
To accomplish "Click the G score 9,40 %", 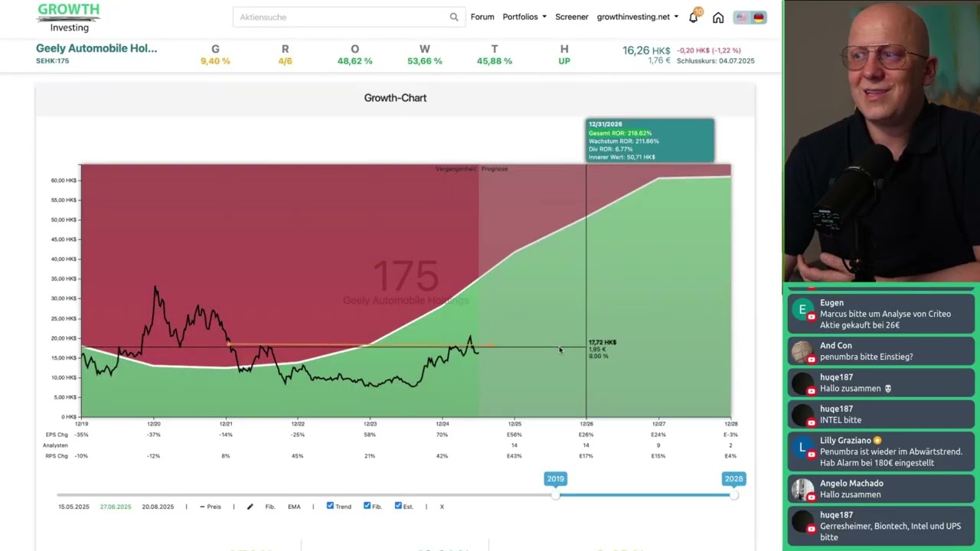I will tap(215, 61).
